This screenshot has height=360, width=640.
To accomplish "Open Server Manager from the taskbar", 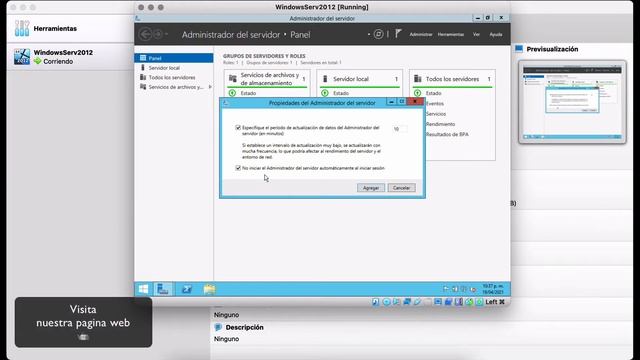I will tap(163, 289).
